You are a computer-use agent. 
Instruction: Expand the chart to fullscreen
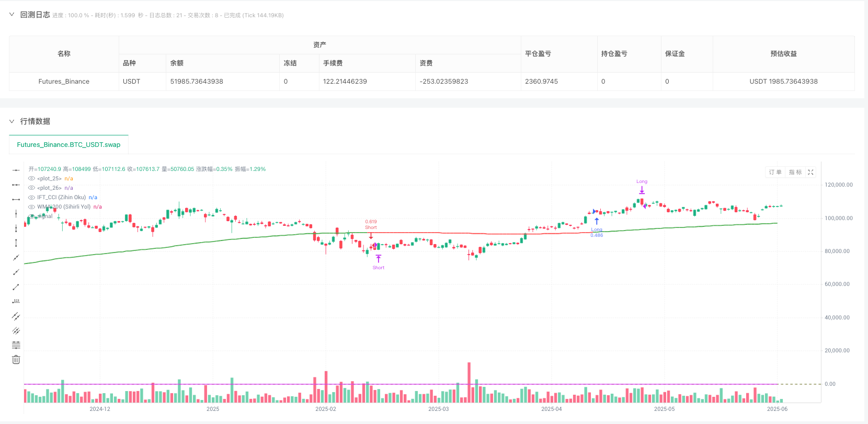[x=810, y=172]
